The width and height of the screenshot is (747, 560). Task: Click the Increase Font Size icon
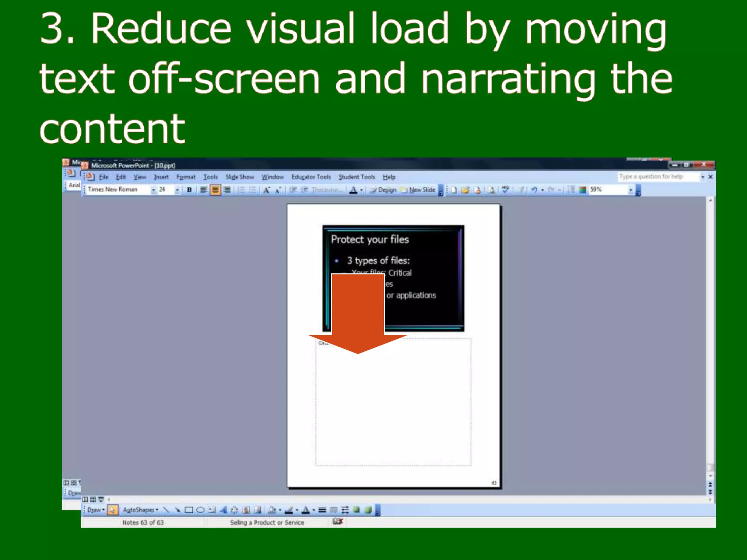pos(267,190)
